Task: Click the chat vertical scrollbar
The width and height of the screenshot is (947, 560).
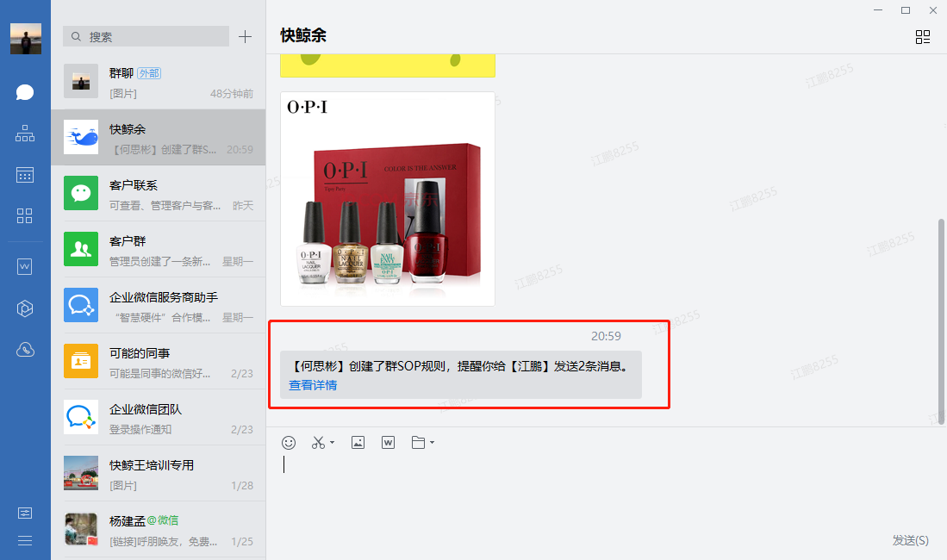Action: [x=941, y=321]
